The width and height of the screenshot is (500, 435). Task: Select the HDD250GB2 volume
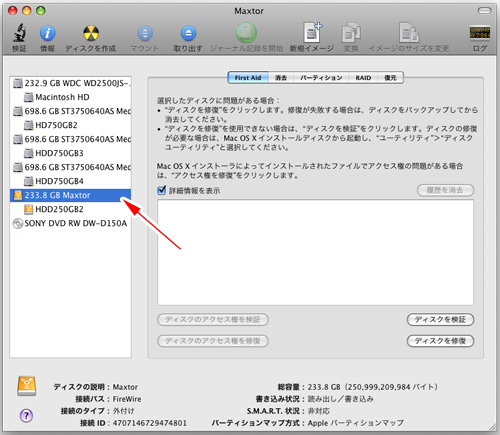pos(71,209)
